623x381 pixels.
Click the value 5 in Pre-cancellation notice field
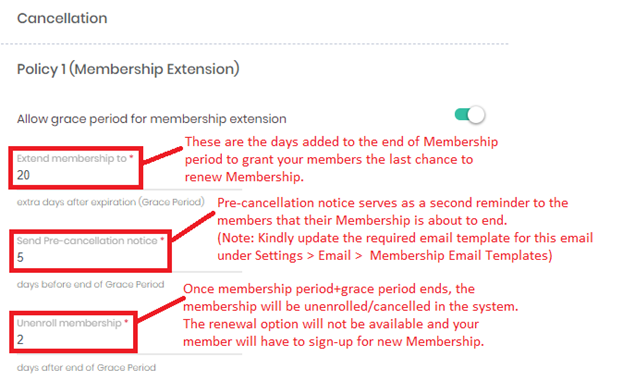20,257
